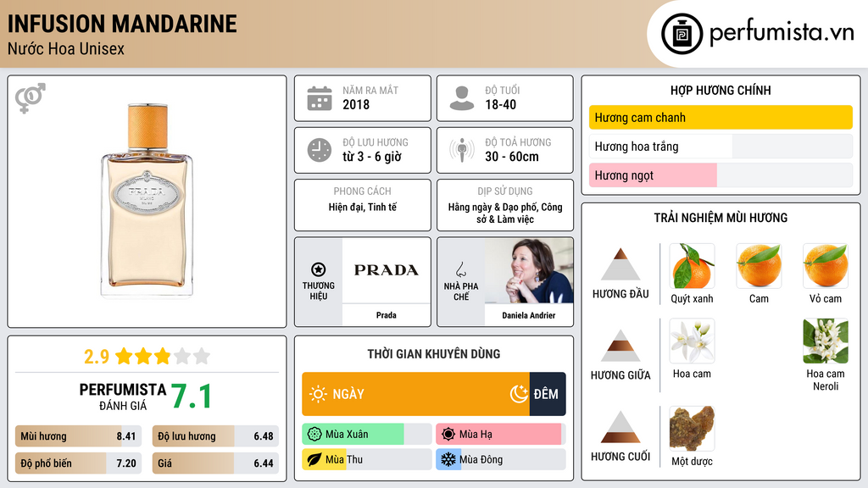
Task: Click the Độ lưu hương 6.48 score bar
Action: tap(215, 436)
